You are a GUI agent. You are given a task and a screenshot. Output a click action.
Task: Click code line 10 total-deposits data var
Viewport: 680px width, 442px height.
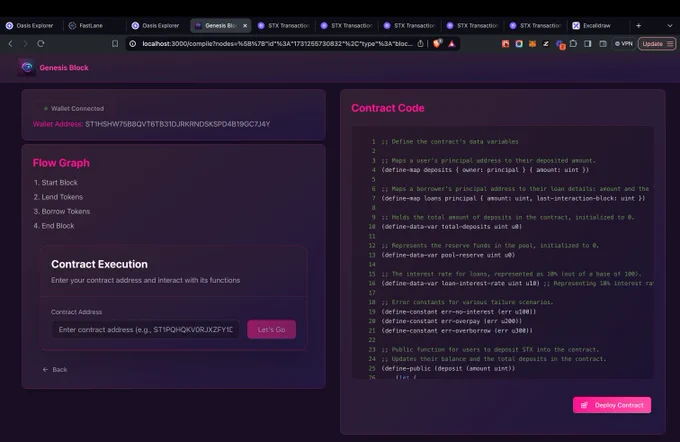451,226
